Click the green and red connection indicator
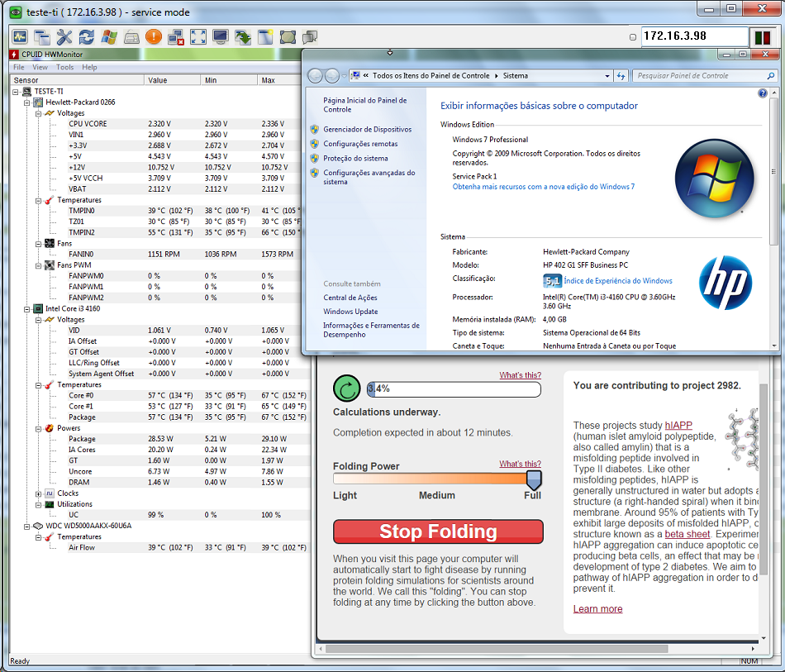The image size is (785, 672). [763, 37]
